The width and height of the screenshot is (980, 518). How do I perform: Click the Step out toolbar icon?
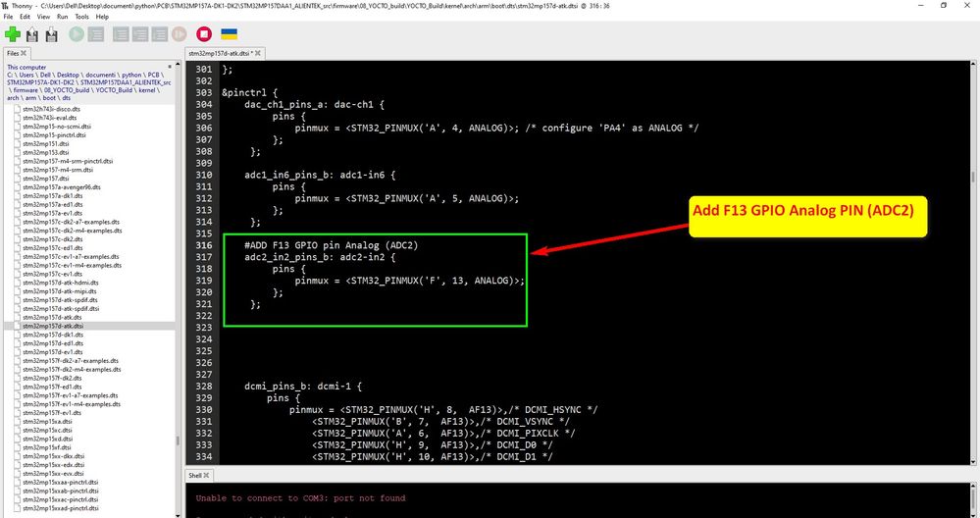click(159, 33)
